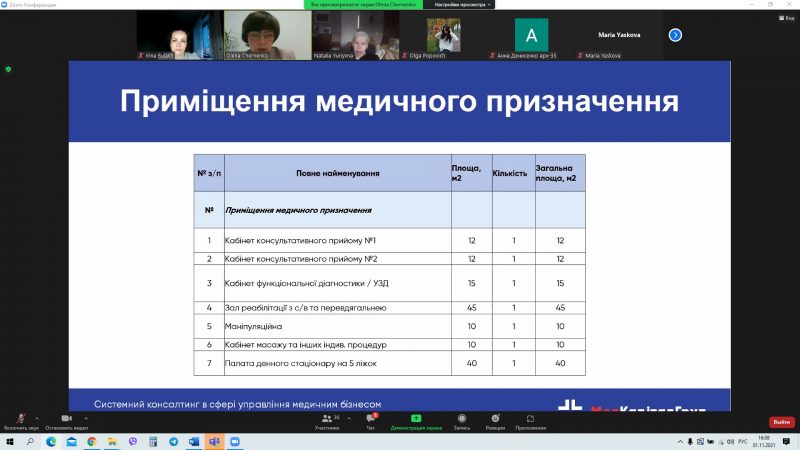Select Olena Chernenko's video thumbnail
The width and height of the screenshot is (800, 450).
[x=267, y=35]
